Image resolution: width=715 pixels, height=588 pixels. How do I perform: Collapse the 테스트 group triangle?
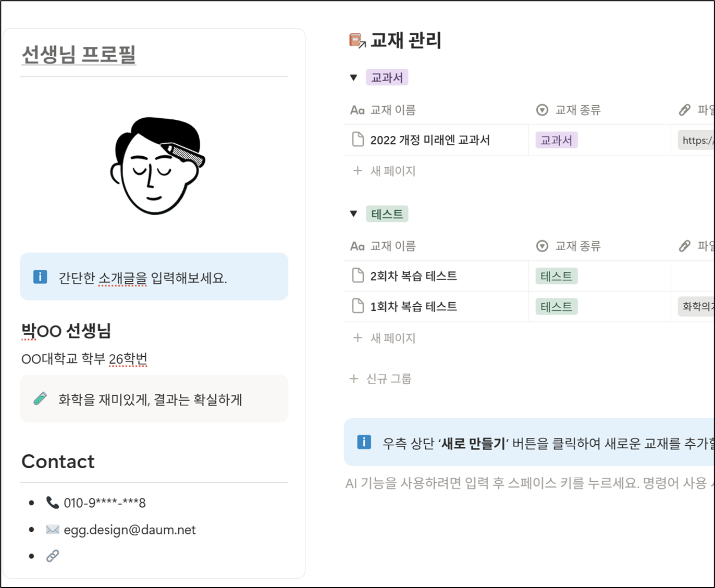tap(354, 214)
